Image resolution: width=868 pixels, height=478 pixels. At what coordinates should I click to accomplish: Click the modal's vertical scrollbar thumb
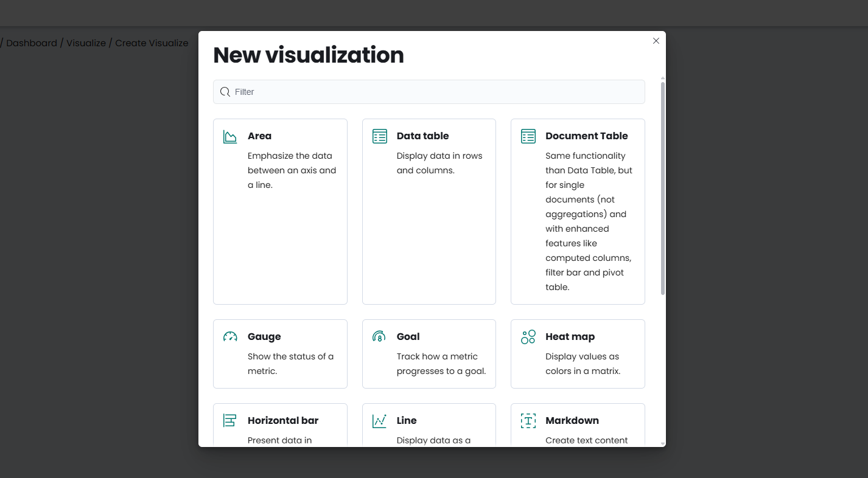[663, 189]
